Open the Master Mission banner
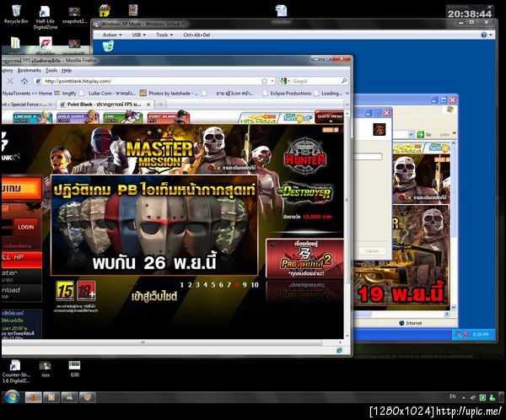Screen dimensions: 506x420 [159, 152]
